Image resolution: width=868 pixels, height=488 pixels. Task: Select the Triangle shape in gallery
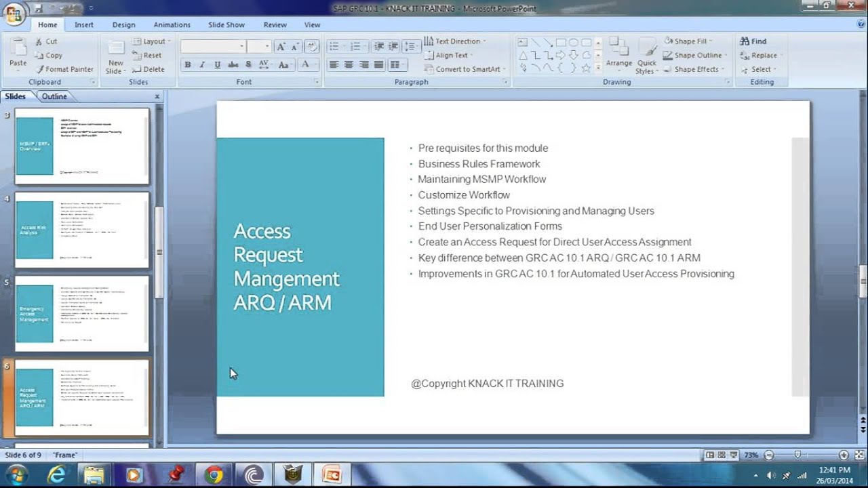click(523, 55)
